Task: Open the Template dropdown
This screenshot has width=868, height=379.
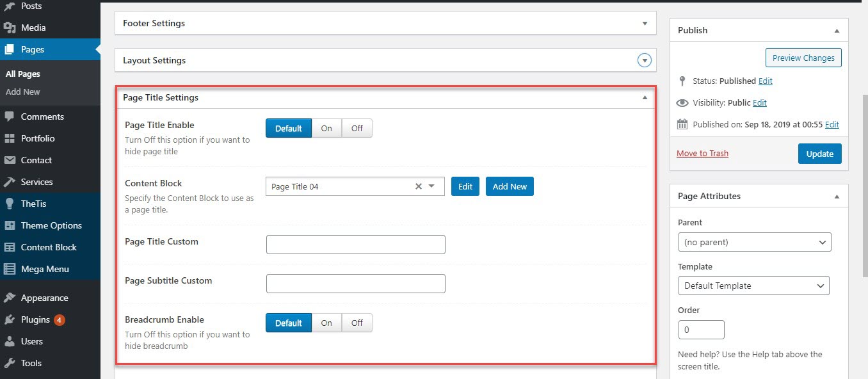Action: tap(753, 286)
